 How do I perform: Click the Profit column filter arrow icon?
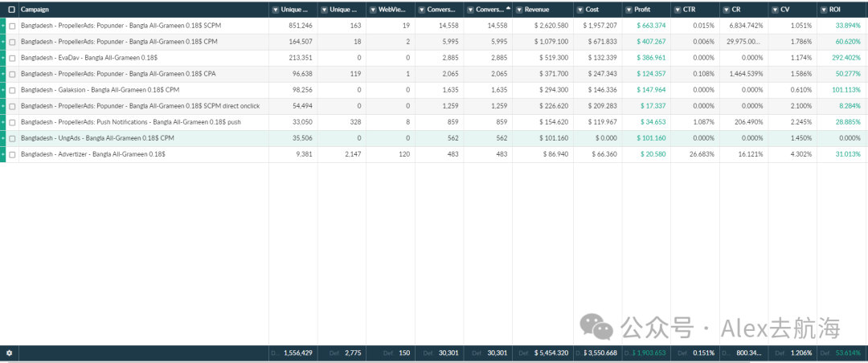tap(628, 10)
